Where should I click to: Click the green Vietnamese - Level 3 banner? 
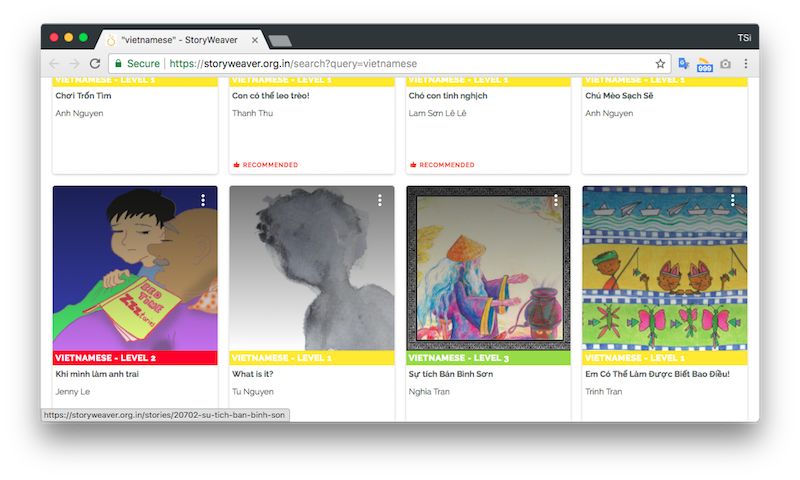tap(488, 358)
